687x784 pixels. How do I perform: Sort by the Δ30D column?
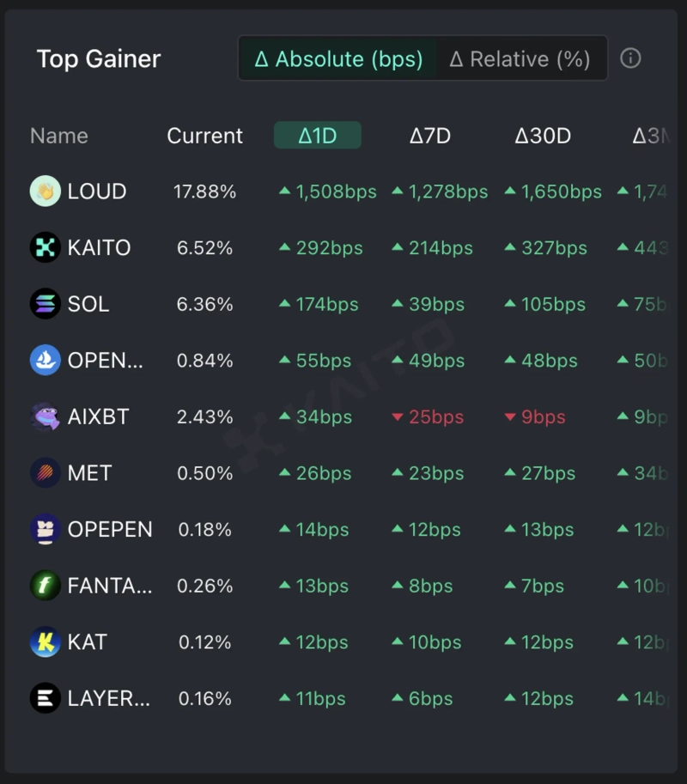(x=543, y=136)
